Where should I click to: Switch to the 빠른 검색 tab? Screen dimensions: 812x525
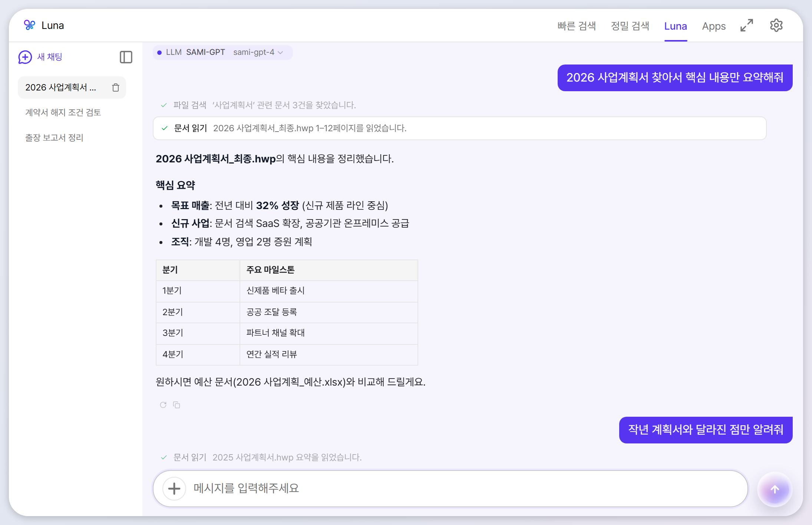577,26
